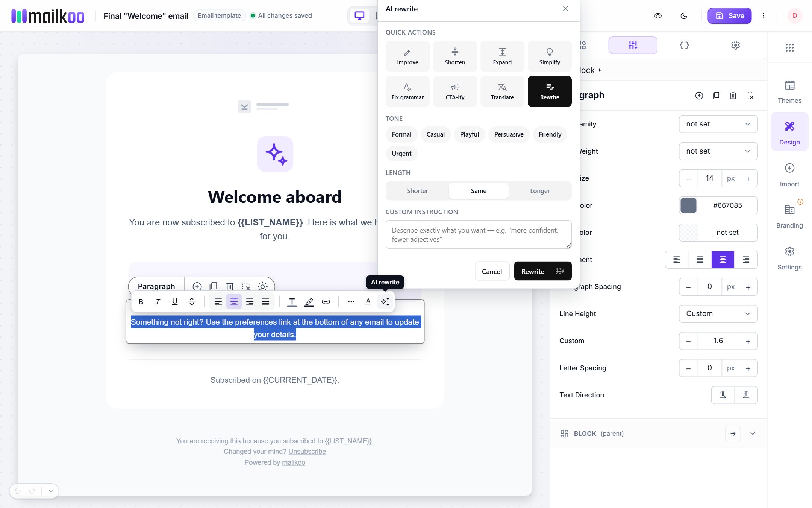Viewport: 812px width, 508px height.
Task: Toggle bold formatting in text toolbar
Action: [141, 301]
